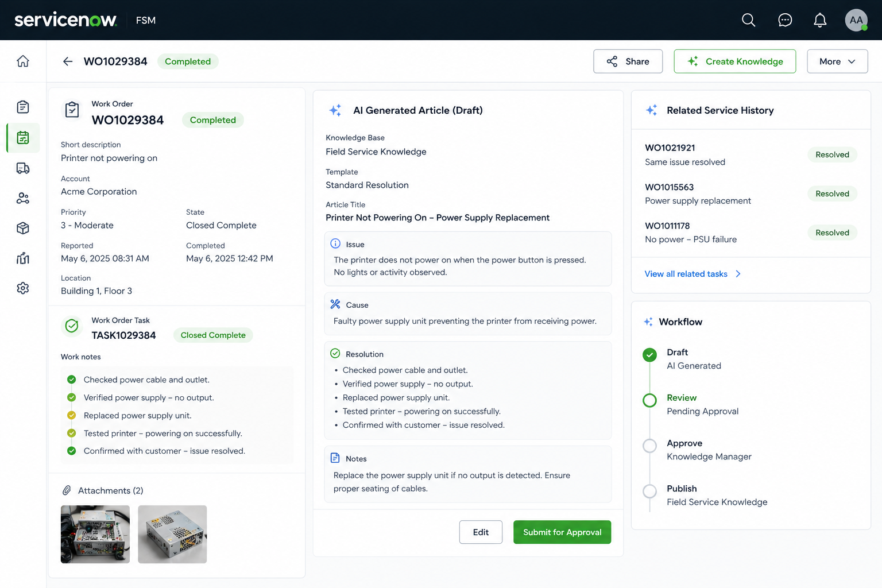Go back using the left arrow
The image size is (882, 588).
pyautogui.click(x=68, y=61)
